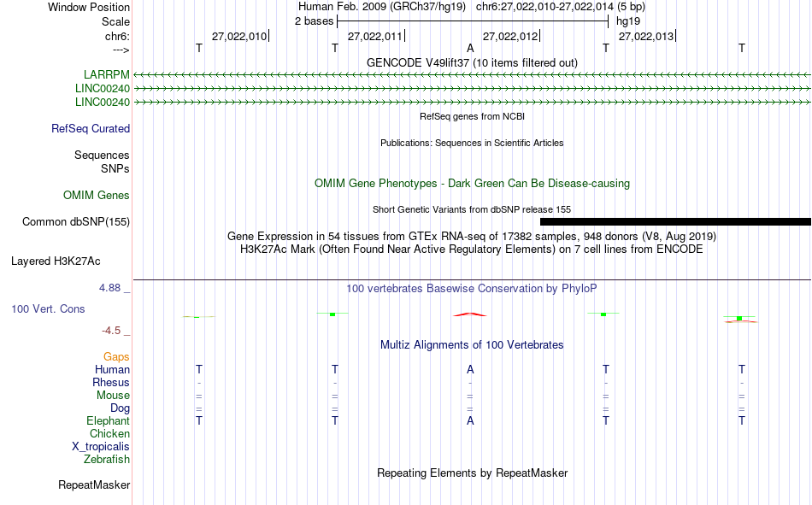The height and width of the screenshot is (505, 812).
Task: Click the red PhyloP conservation peak
Action: [x=470, y=314]
